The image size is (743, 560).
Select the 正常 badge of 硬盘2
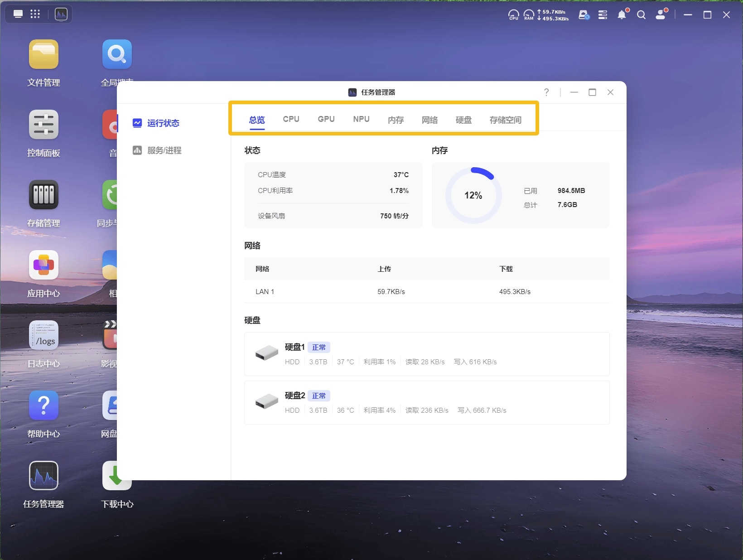pos(319,396)
